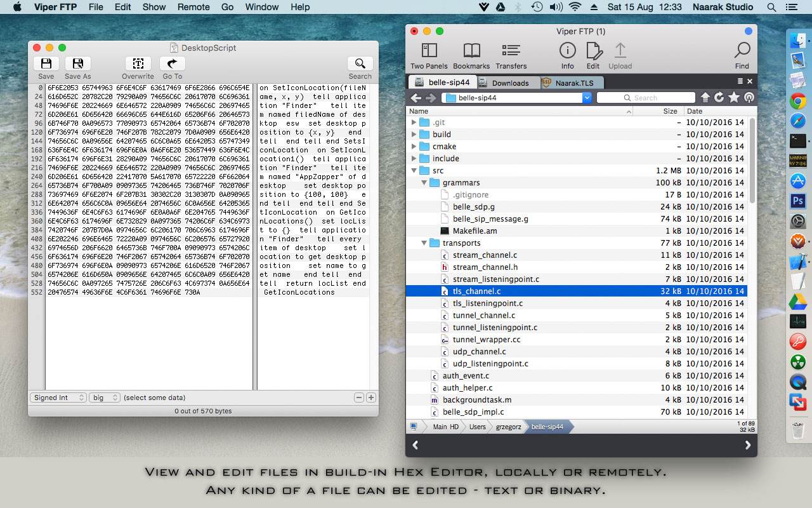Close tab with the X icon
This screenshot has width=812, height=508.
coord(750,81)
